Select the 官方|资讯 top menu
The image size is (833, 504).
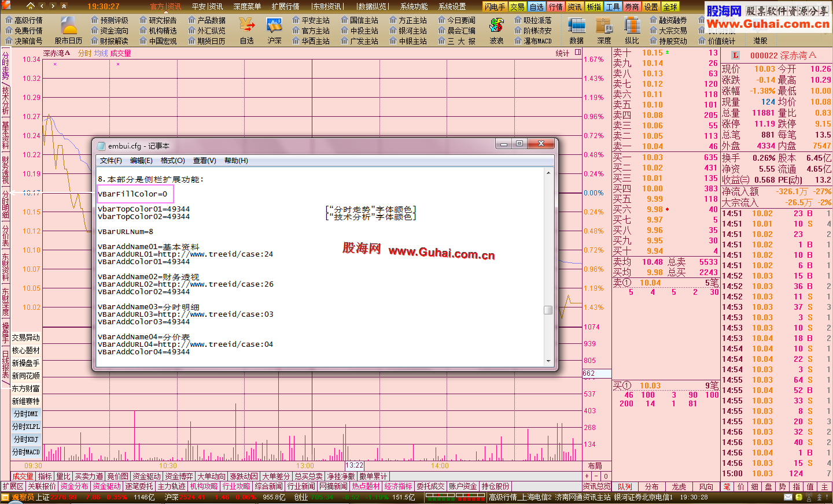pyautogui.click(x=165, y=6)
